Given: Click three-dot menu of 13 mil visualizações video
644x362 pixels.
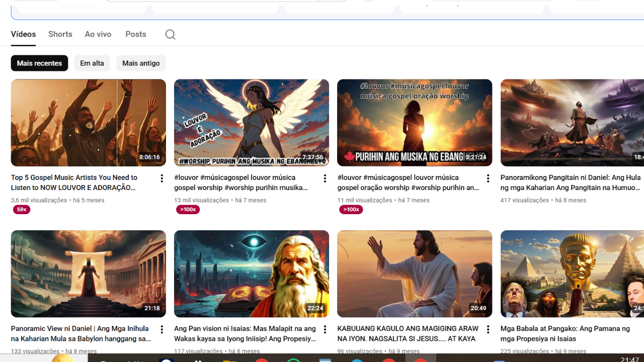Looking at the screenshot, I should tap(325, 178).
